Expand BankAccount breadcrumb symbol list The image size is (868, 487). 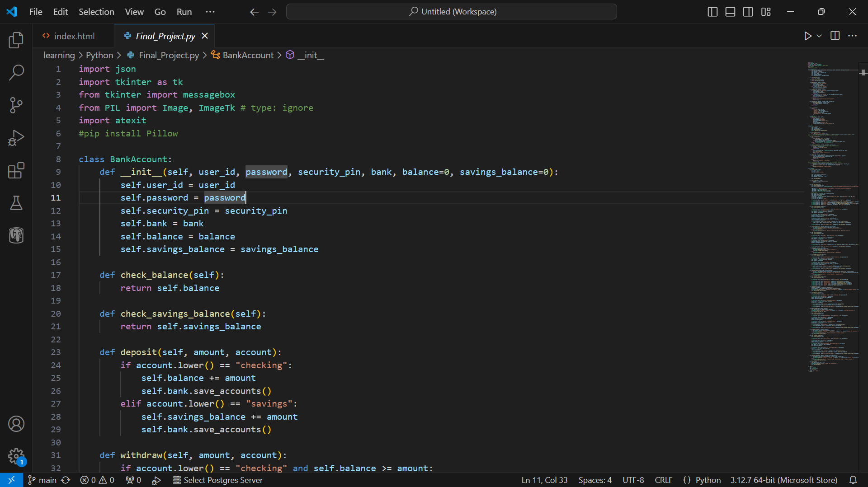[x=248, y=55]
